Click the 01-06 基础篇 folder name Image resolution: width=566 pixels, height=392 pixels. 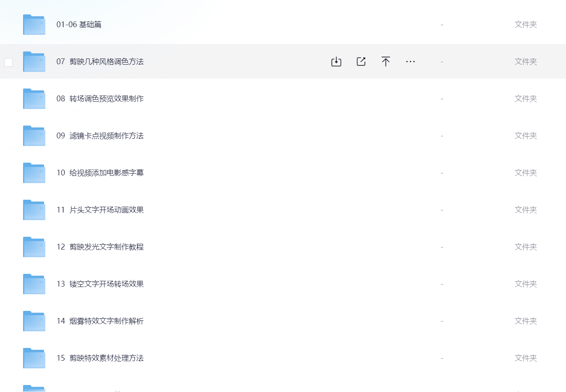point(79,25)
